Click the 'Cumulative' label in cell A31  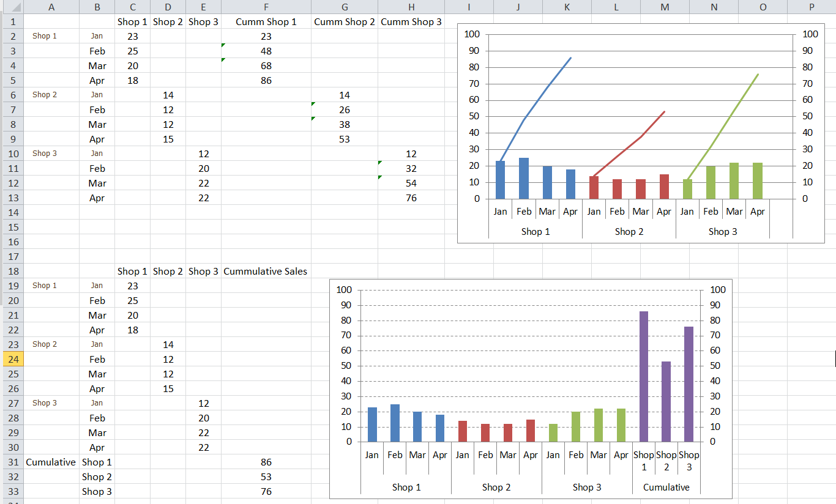51,462
